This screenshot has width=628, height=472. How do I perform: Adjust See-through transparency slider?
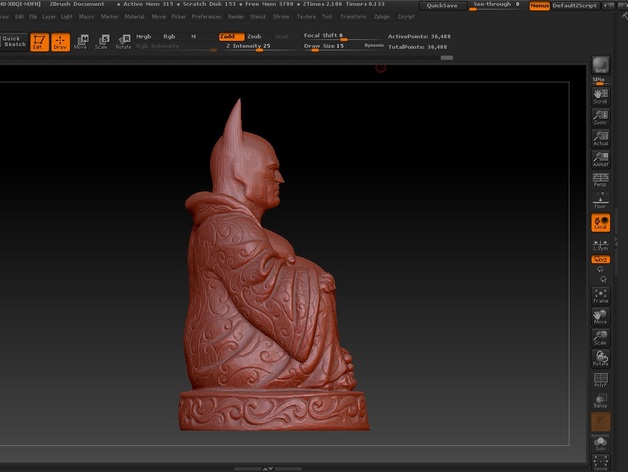(497, 5)
